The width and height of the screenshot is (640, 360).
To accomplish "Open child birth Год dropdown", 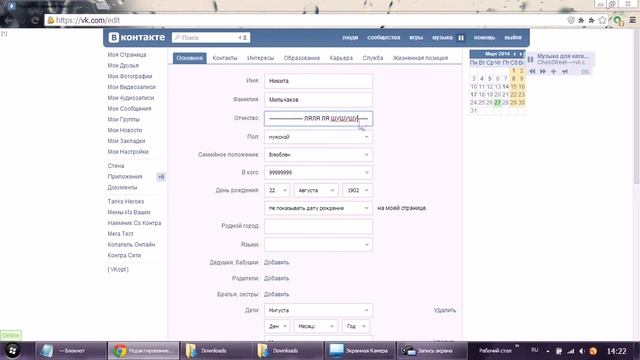I will click(356, 326).
